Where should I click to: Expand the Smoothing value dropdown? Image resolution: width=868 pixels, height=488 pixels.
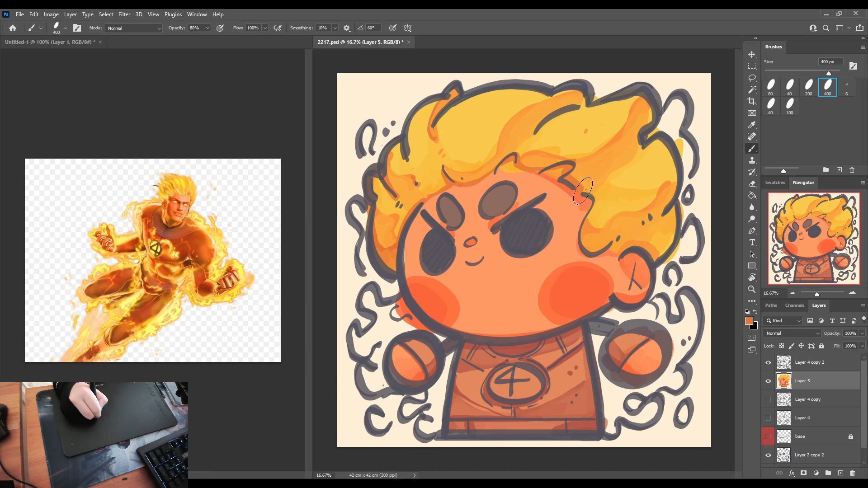pos(335,28)
